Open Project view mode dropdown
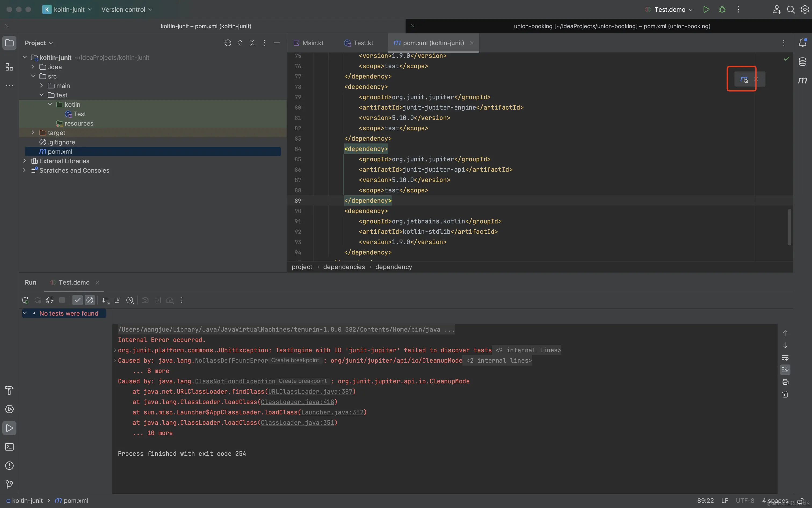 [x=39, y=43]
